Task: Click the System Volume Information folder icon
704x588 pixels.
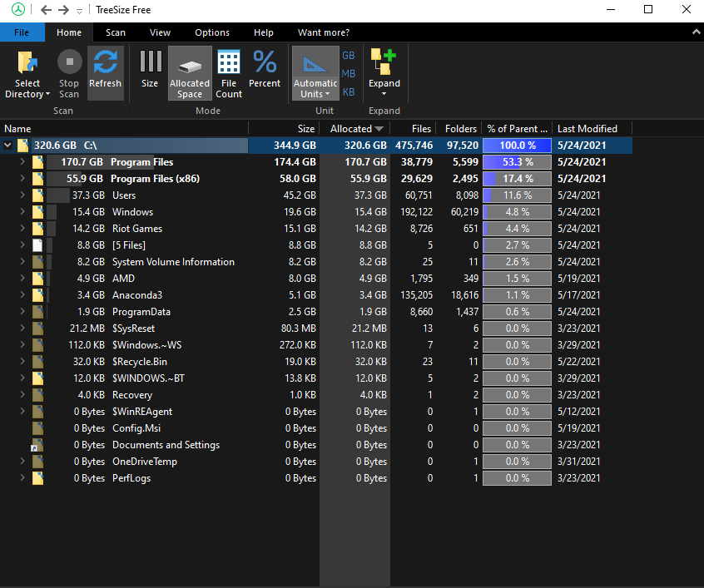Action: 37,262
